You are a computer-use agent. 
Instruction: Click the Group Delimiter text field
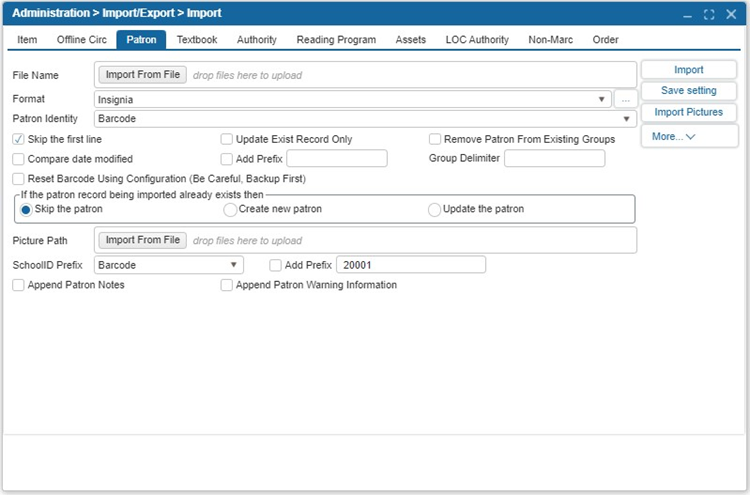554,158
